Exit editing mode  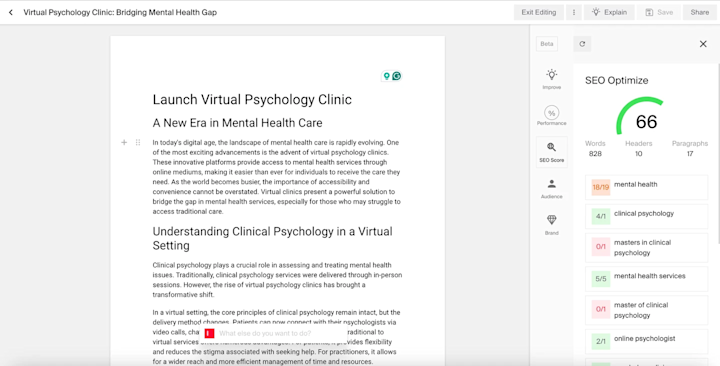pyautogui.click(x=539, y=12)
